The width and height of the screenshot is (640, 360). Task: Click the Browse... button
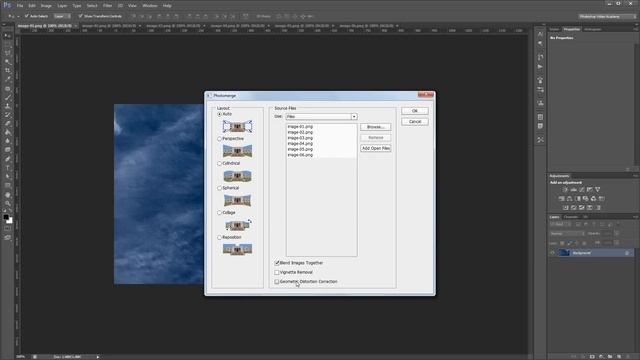pos(376,127)
